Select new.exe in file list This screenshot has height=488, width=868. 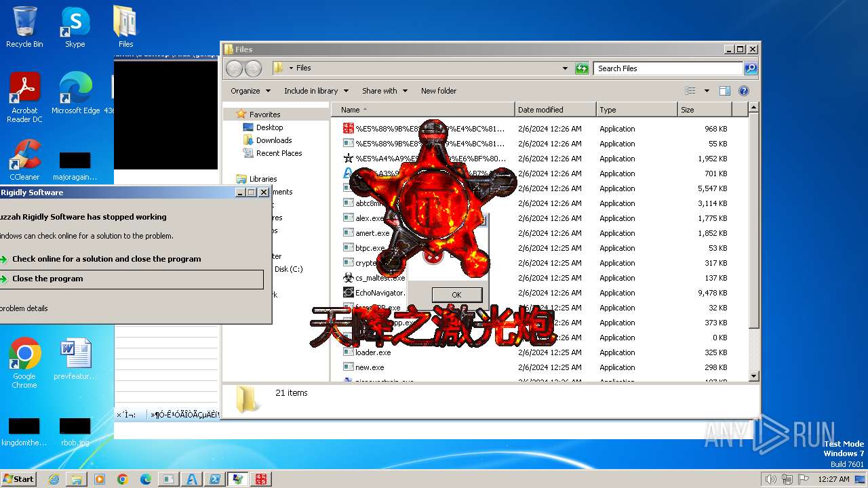coord(370,367)
